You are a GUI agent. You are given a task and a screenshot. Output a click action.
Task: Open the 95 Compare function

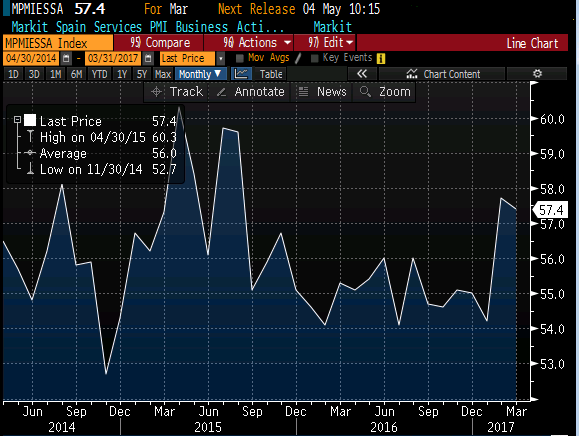[159, 42]
